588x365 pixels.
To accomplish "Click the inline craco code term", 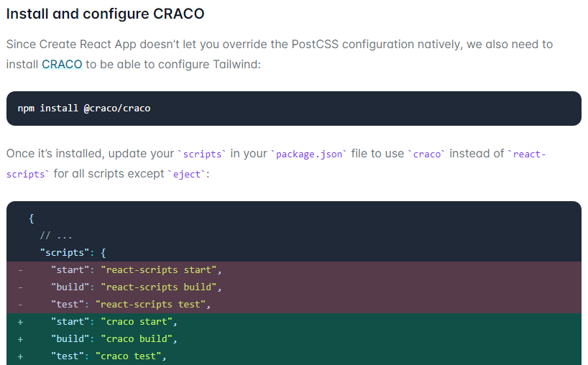I will [427, 154].
